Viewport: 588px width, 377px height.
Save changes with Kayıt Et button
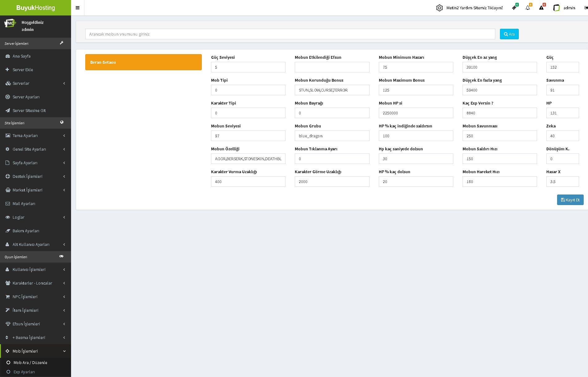[x=570, y=200]
